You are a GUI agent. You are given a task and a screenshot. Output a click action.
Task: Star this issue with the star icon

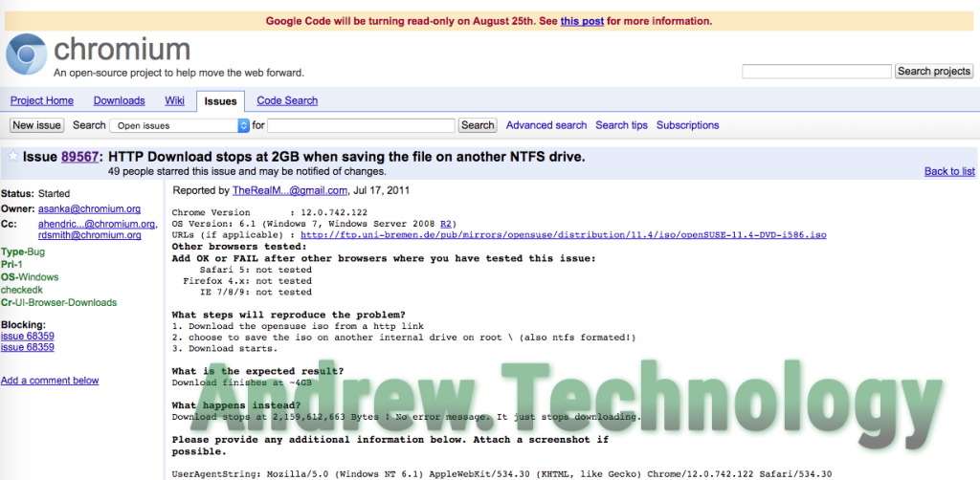pyautogui.click(x=12, y=156)
